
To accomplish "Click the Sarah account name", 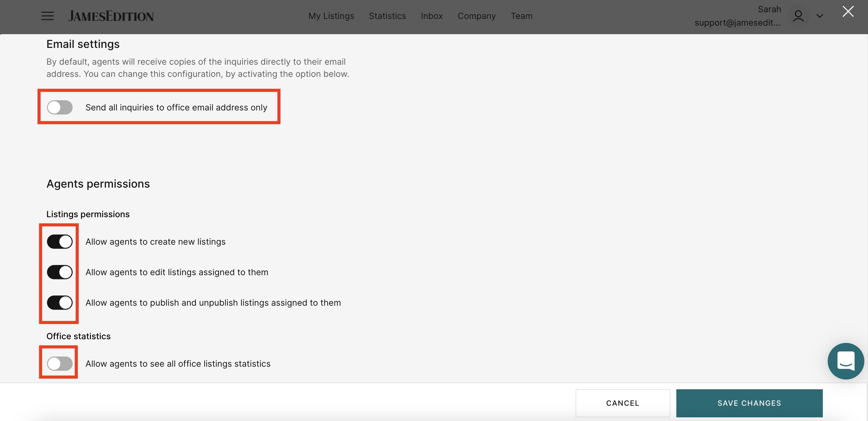I will tap(769, 9).
